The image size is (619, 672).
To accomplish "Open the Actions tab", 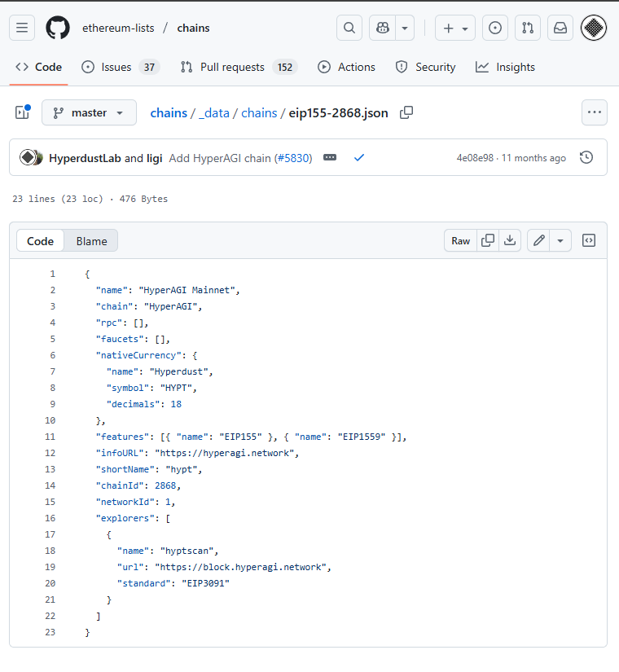I will pyautogui.click(x=346, y=68).
